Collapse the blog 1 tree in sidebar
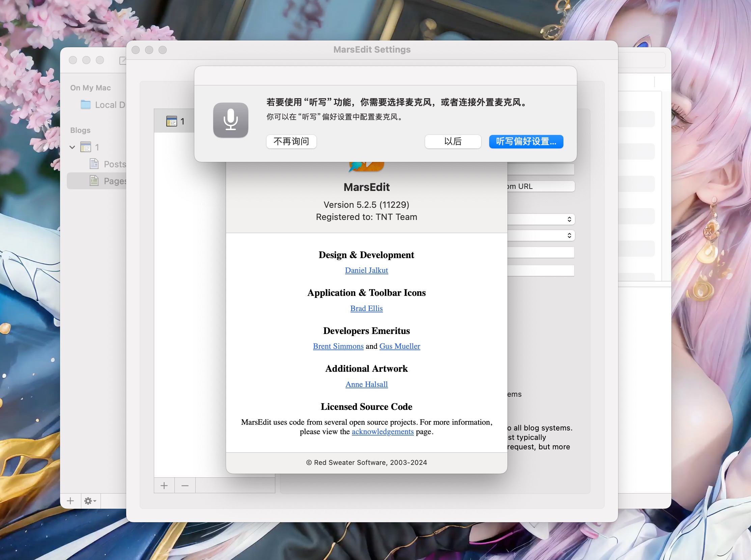Image resolution: width=751 pixels, height=560 pixels. pos(72,147)
